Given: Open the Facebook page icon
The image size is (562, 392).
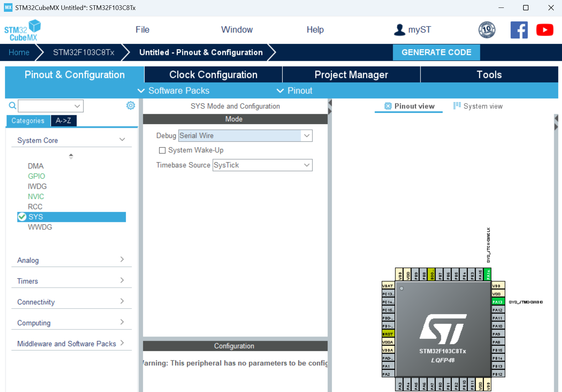Looking at the screenshot, I should (519, 30).
